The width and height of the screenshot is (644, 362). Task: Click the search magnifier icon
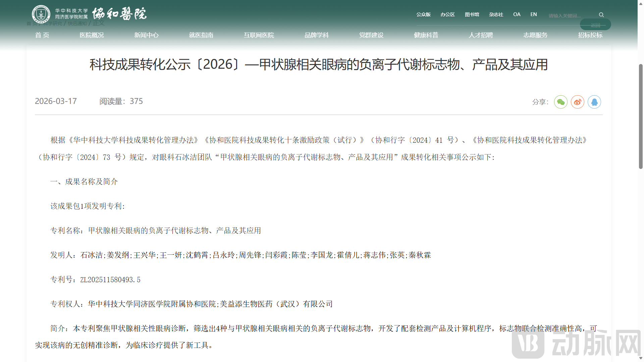pos(601,15)
